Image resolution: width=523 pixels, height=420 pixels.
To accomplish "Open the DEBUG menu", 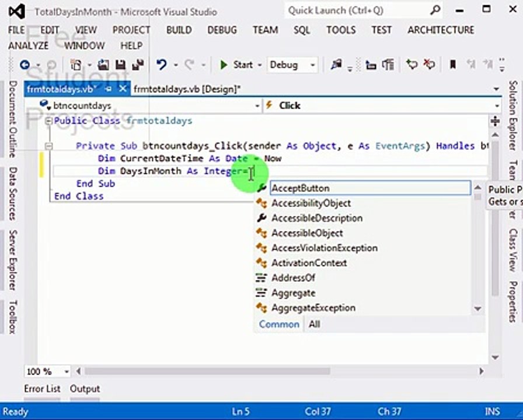I will point(222,30).
